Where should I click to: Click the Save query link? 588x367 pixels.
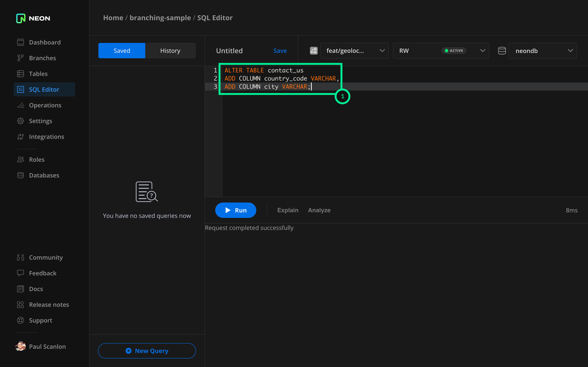(x=280, y=51)
